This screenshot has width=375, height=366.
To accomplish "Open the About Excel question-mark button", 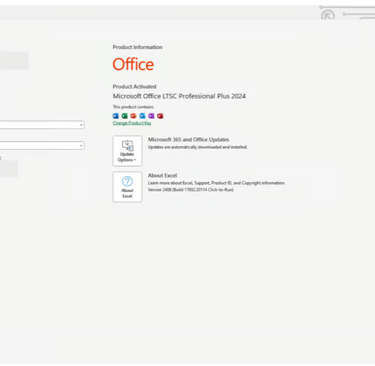I will tap(127, 187).
